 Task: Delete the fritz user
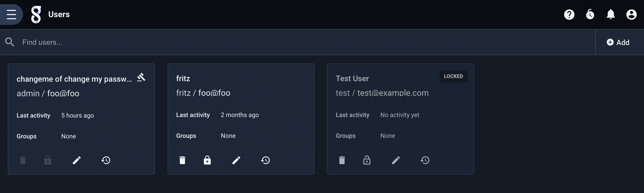pyautogui.click(x=182, y=160)
